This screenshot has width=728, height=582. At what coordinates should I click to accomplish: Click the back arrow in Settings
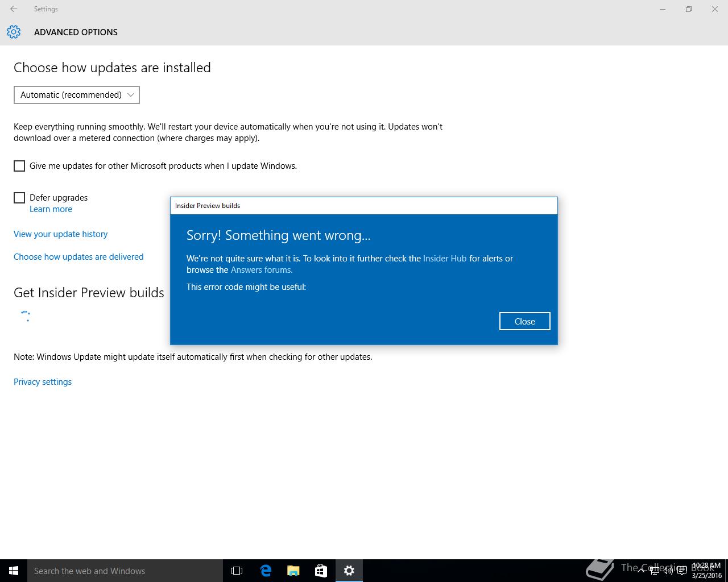click(14, 9)
